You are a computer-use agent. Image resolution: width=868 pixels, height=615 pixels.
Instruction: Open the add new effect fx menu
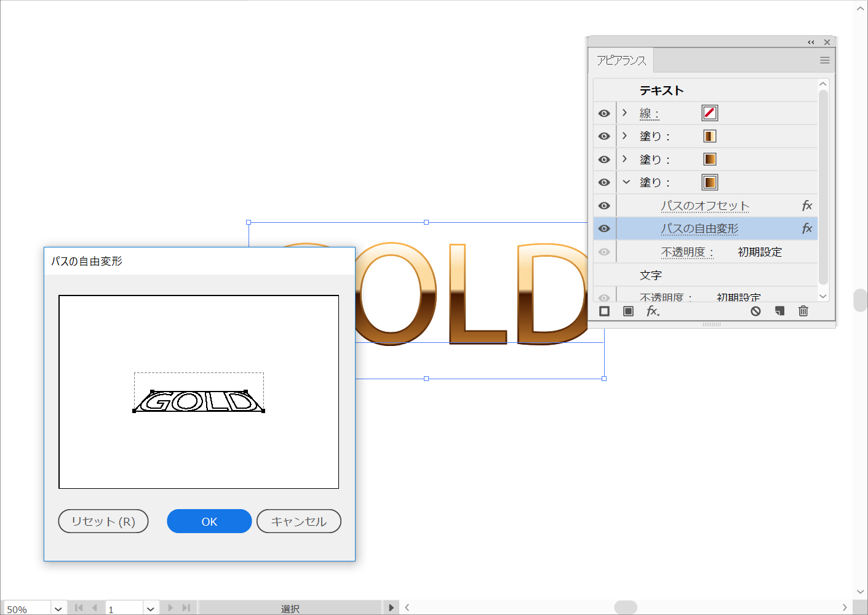click(653, 312)
